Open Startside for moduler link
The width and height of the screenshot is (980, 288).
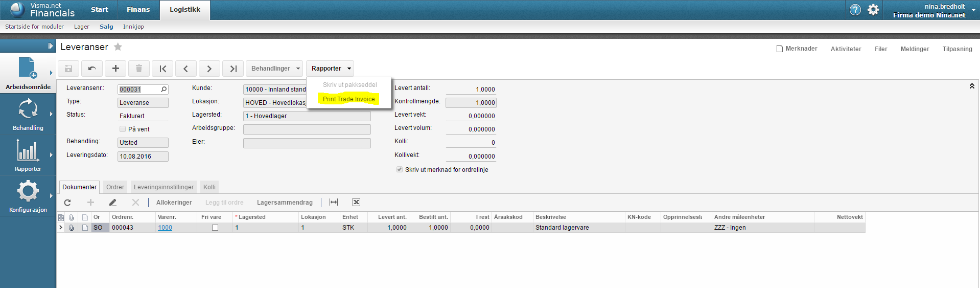(34, 27)
